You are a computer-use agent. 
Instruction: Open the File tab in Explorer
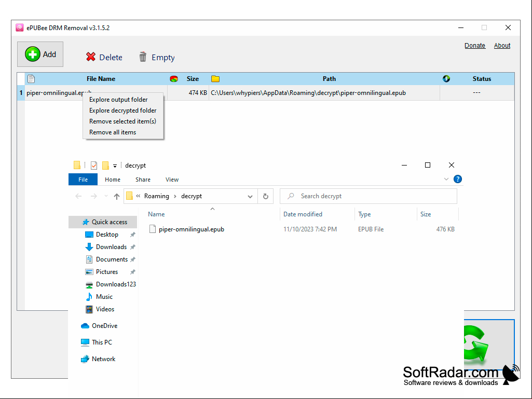[x=83, y=180]
